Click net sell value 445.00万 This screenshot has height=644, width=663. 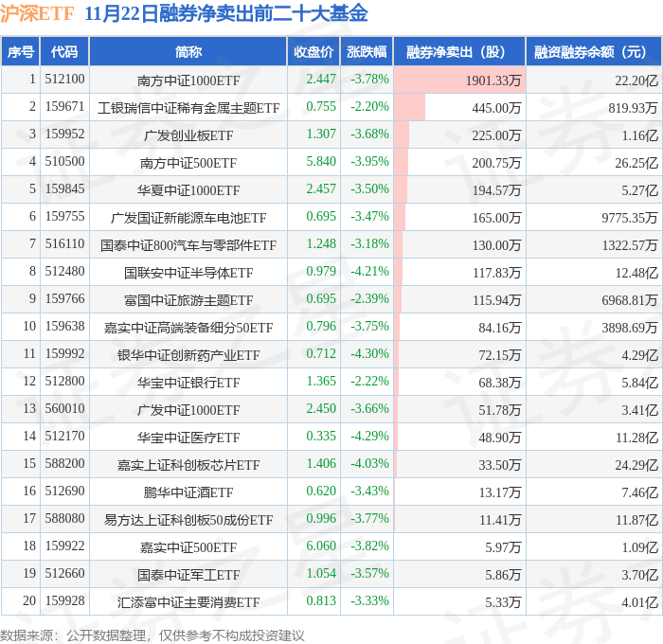tap(496, 108)
